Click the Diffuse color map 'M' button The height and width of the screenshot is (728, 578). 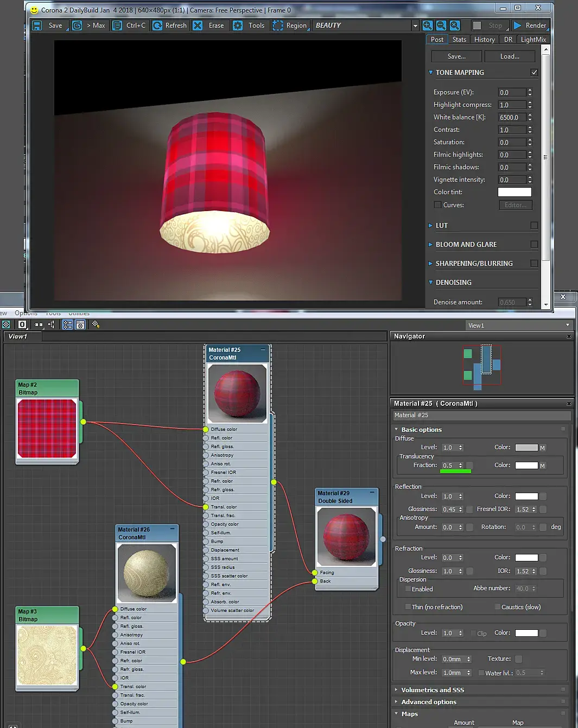(542, 448)
